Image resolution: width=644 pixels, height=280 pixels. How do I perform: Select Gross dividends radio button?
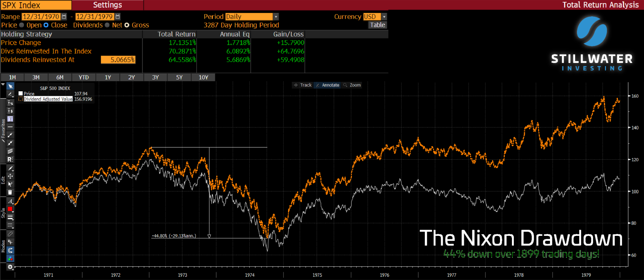[127, 25]
